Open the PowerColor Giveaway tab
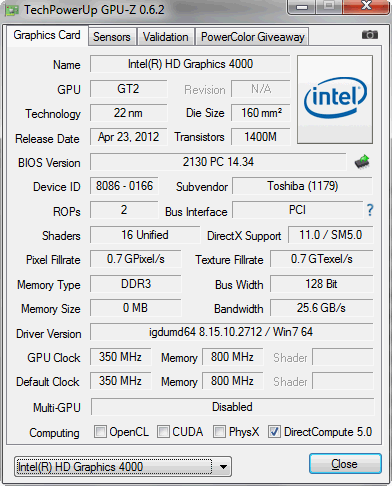Image resolution: width=392 pixels, height=486 pixels. [253, 37]
